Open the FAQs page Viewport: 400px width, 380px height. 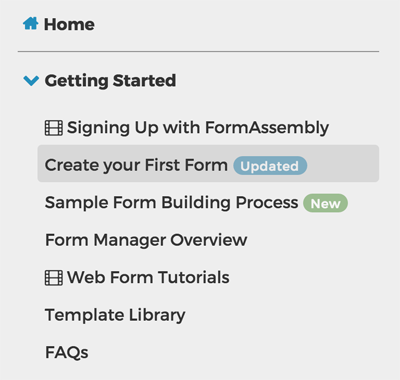[x=67, y=353]
